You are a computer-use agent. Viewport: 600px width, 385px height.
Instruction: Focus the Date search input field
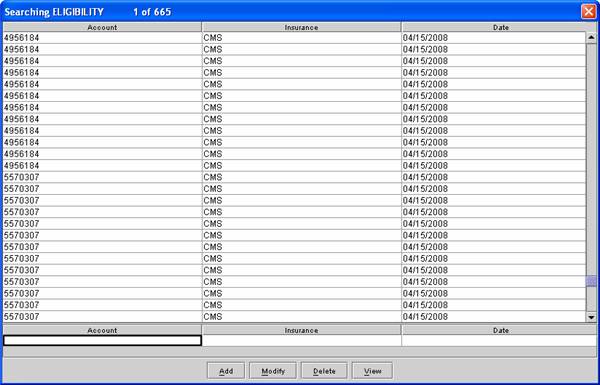point(499,340)
